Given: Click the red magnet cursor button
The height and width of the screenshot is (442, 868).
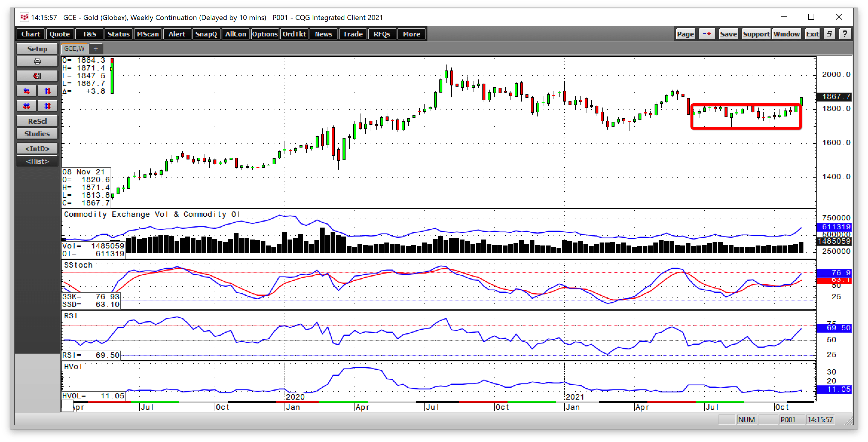Looking at the screenshot, I should [x=37, y=76].
